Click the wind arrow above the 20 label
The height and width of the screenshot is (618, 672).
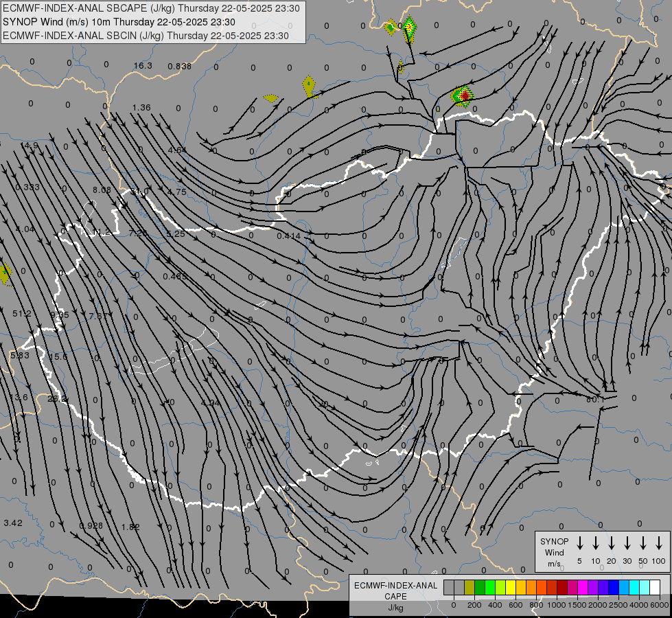(611, 543)
